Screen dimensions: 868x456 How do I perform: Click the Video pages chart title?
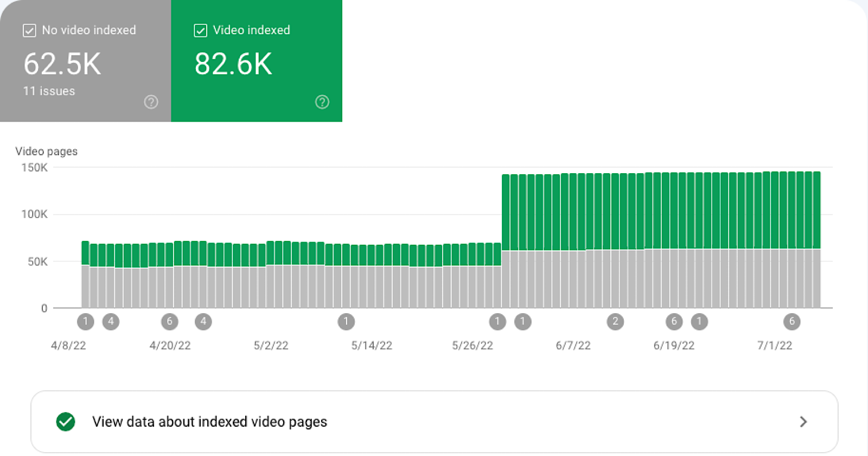click(46, 151)
